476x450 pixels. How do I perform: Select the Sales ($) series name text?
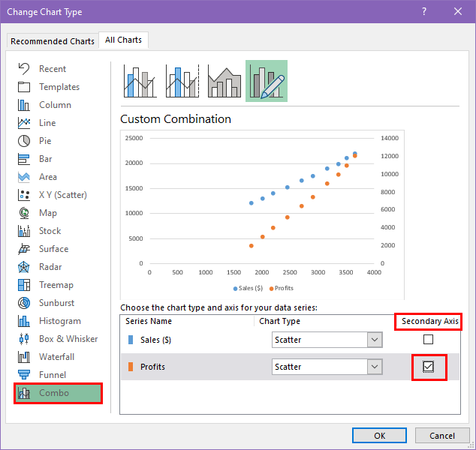coord(155,340)
